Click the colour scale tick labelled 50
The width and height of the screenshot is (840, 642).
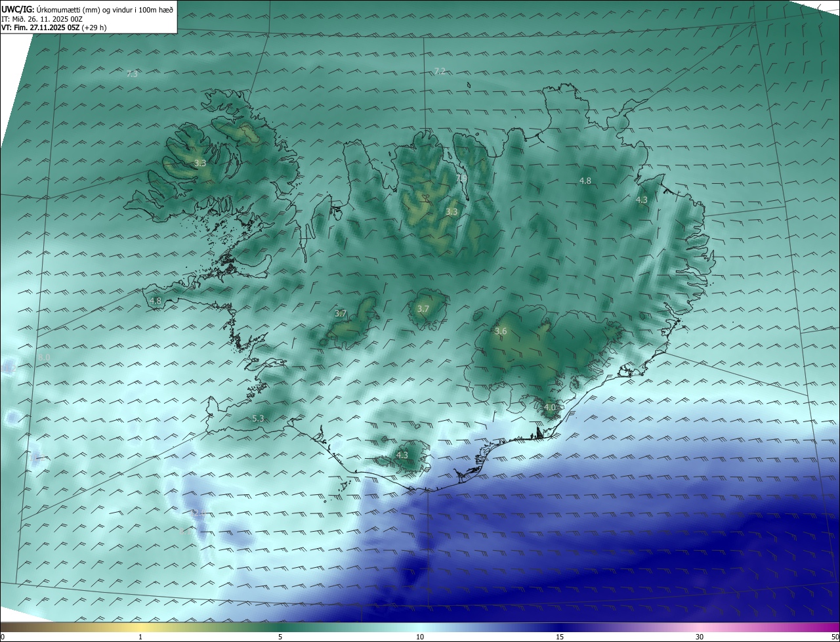[835, 637]
